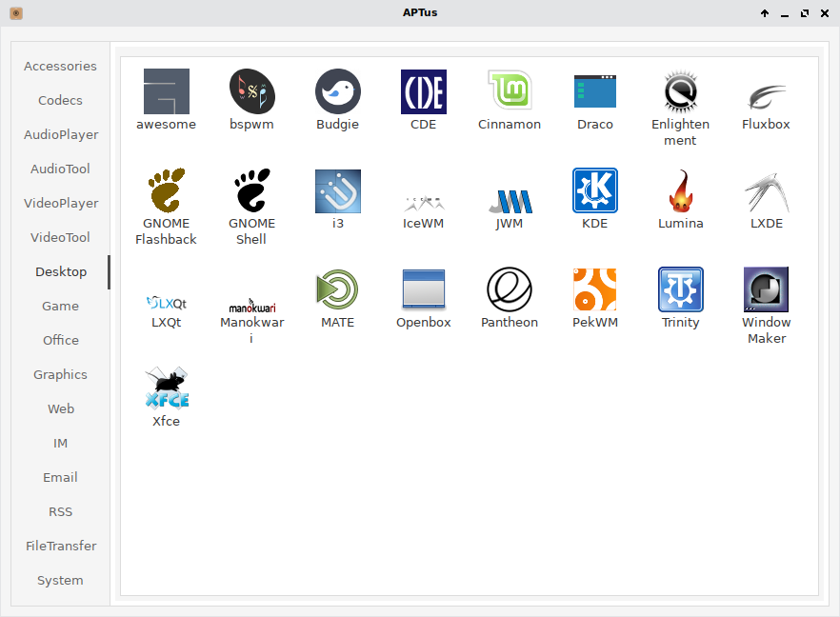The height and width of the screenshot is (617, 840).
Task: Select the Enlightenment desktop icon
Action: click(680, 91)
